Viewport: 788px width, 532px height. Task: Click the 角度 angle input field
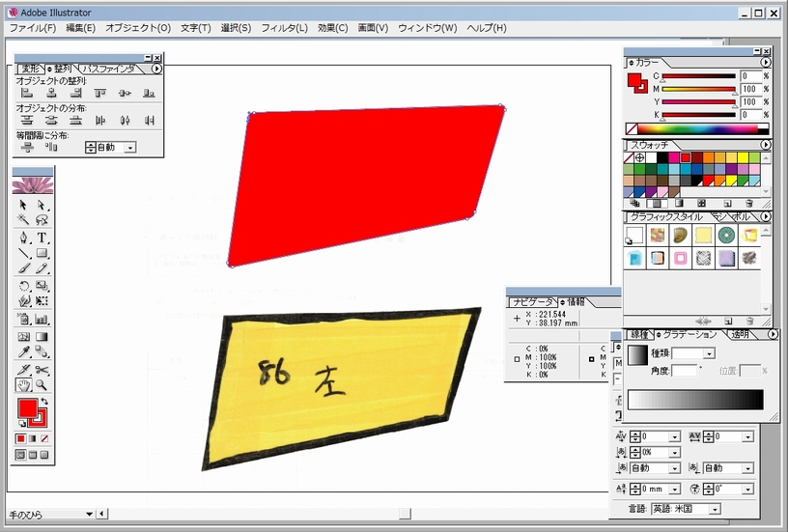(x=684, y=371)
